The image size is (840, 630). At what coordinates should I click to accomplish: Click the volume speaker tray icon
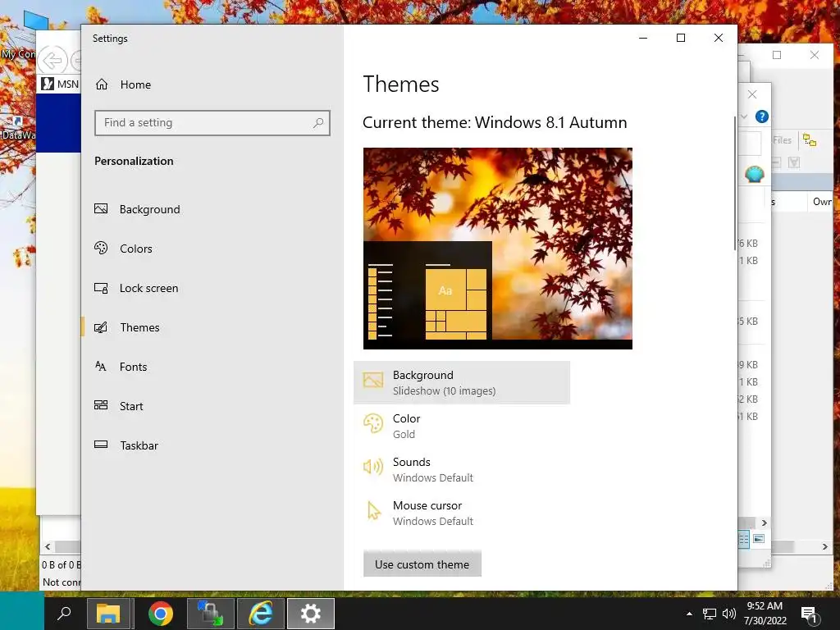(729, 614)
